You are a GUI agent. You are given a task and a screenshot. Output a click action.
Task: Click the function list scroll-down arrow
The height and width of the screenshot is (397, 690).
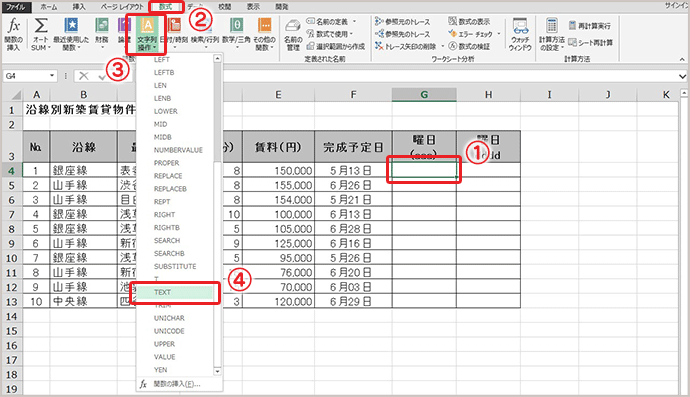[217, 371]
